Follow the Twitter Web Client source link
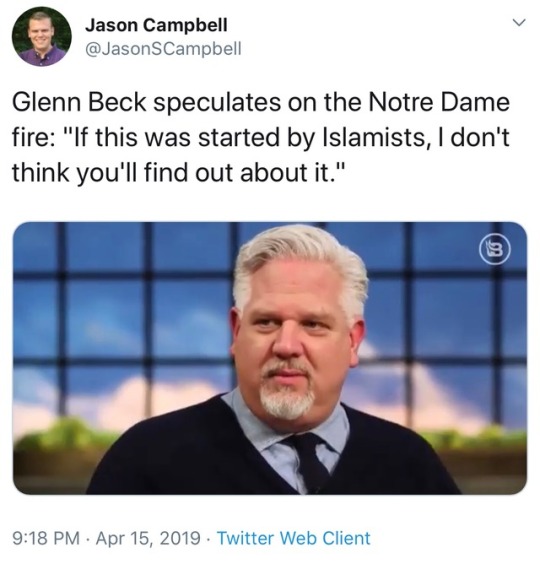Screen dimensions: 540x564 tap(294, 538)
